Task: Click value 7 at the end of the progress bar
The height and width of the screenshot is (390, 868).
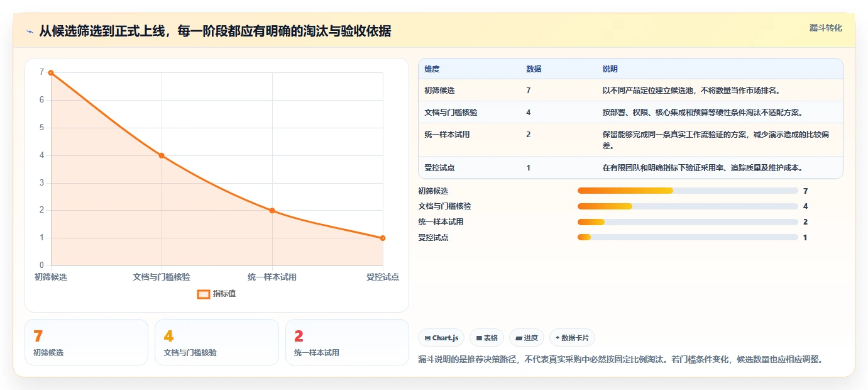Action: click(805, 191)
